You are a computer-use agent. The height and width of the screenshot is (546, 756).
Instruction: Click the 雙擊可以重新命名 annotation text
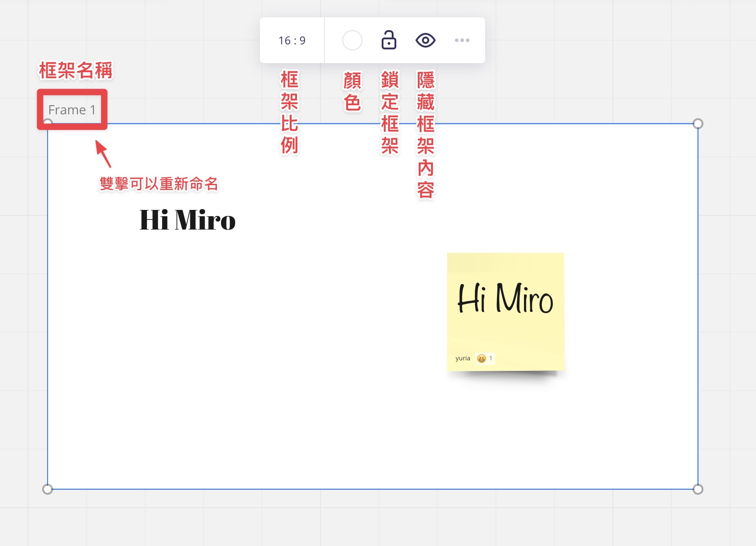[x=159, y=184]
